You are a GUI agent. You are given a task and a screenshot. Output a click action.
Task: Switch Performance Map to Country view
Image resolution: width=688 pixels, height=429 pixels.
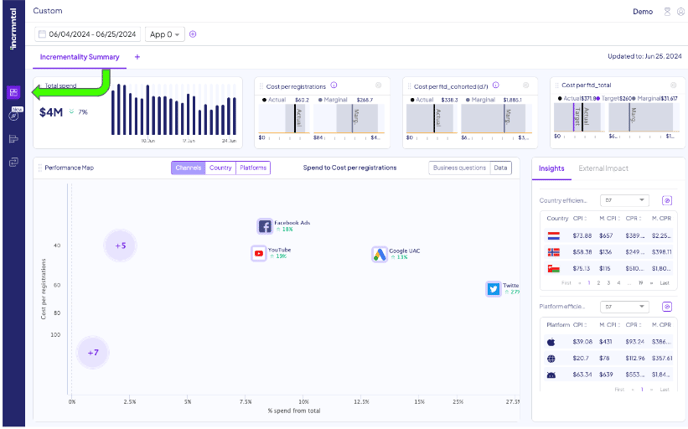[220, 168]
